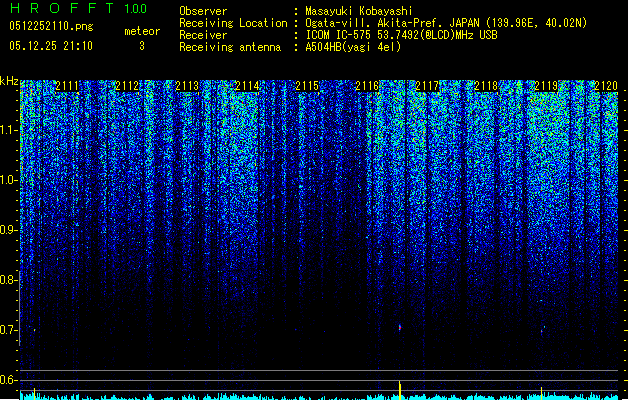Screen dimensions: 629x400
Task: Click the yellow intensity spike at left edge
Action: click(34, 394)
